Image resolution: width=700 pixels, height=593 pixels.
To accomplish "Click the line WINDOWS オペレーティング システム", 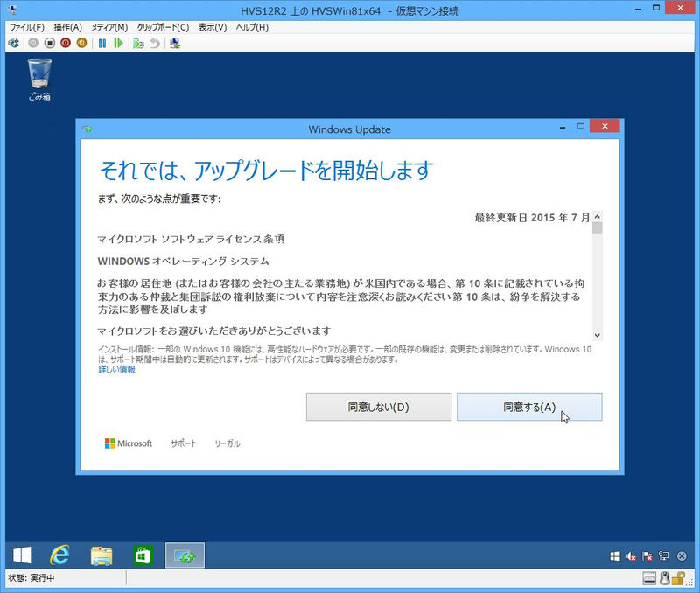I will [184, 261].
